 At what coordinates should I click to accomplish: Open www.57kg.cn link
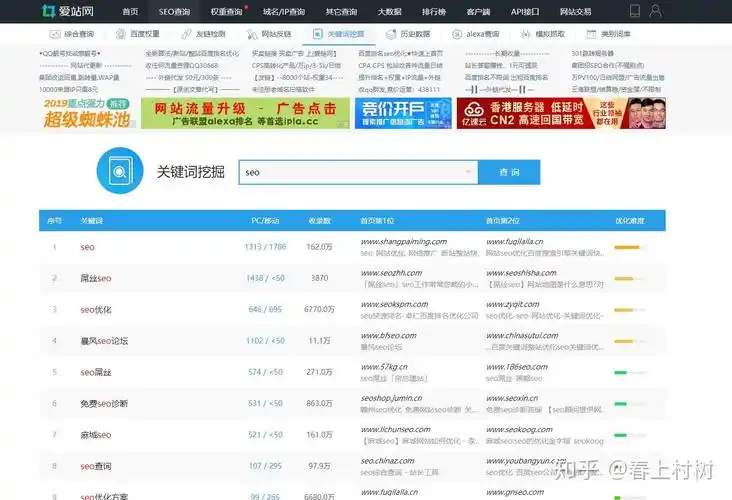click(384, 366)
